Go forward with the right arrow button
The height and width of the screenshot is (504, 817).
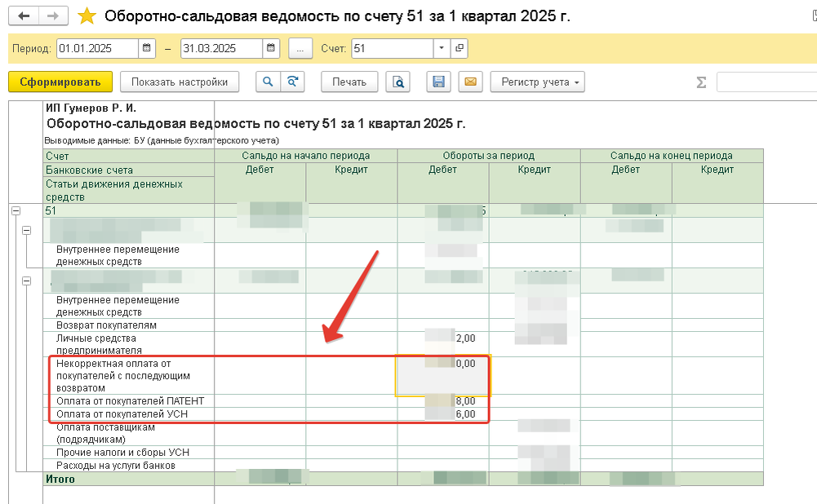53,15
